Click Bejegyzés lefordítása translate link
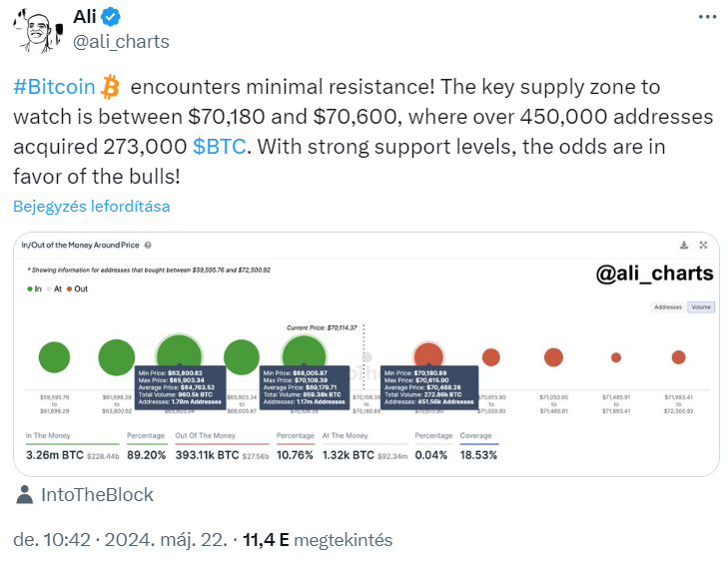728x564 pixels. tap(92, 206)
